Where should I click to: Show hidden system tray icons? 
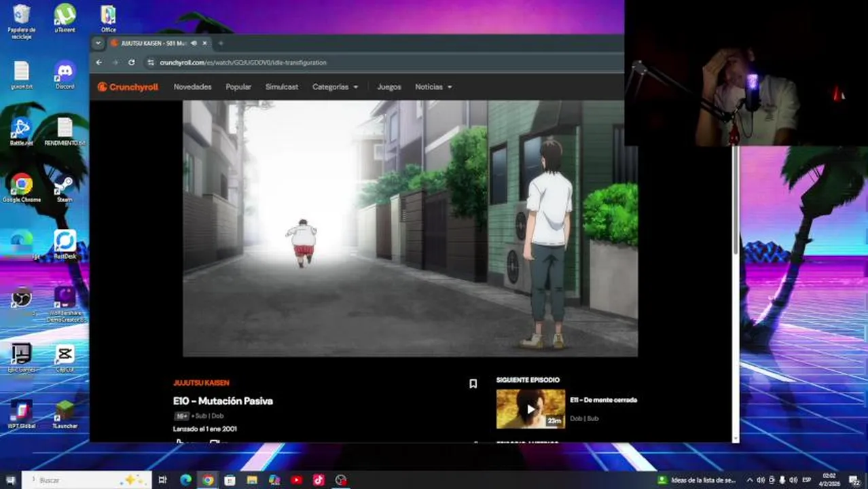click(x=750, y=480)
